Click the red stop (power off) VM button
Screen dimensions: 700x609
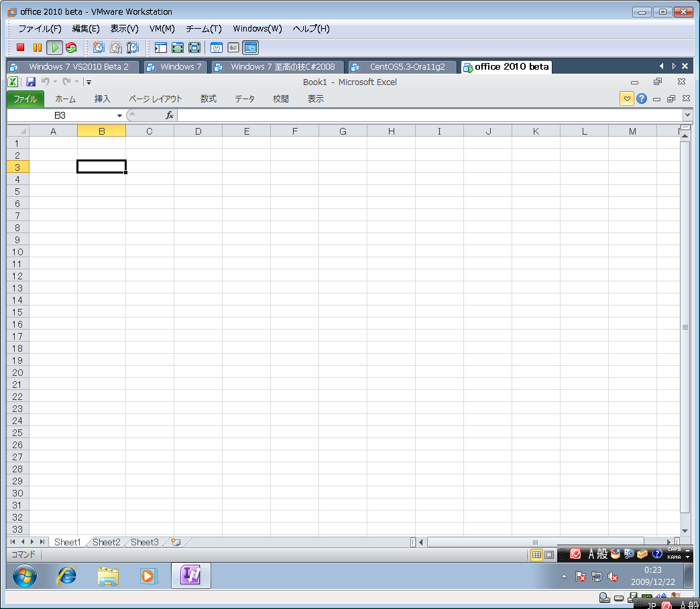tap(21, 48)
